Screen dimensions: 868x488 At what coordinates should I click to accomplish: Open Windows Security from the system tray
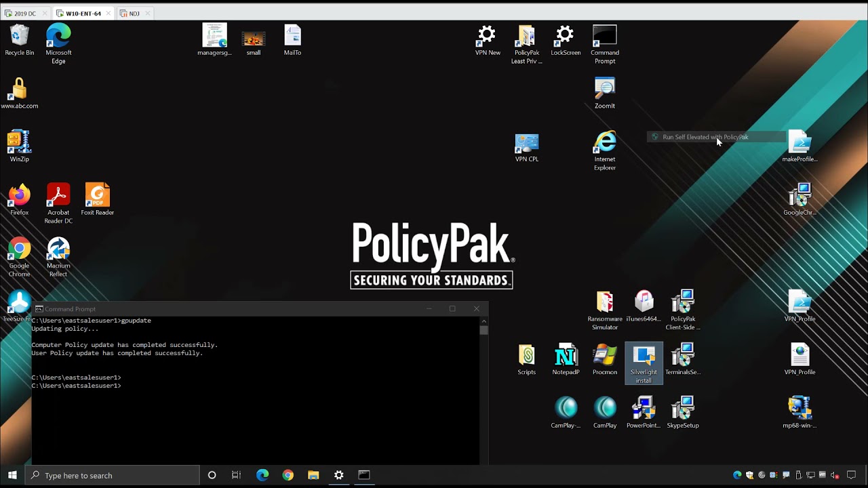pos(750,475)
